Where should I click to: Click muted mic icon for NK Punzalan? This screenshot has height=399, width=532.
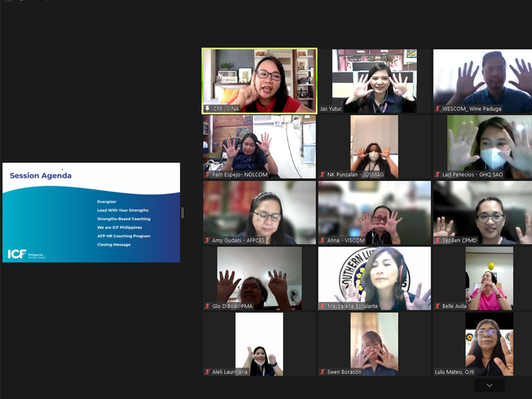pyautogui.click(x=323, y=174)
